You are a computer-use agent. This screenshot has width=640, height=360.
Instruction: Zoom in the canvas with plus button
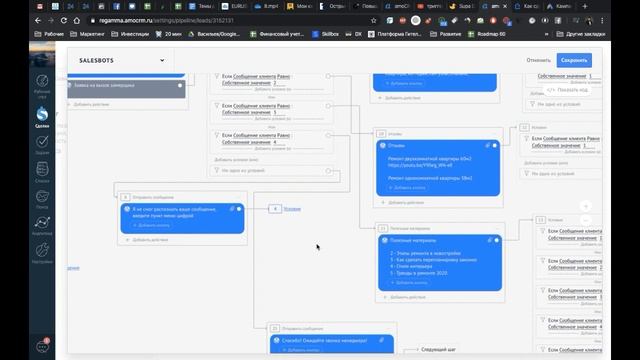(x=586, y=207)
